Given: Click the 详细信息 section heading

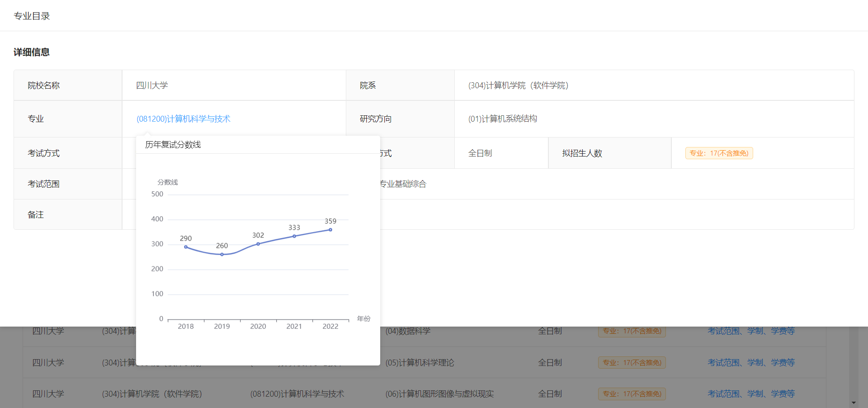Looking at the screenshot, I should (32, 52).
